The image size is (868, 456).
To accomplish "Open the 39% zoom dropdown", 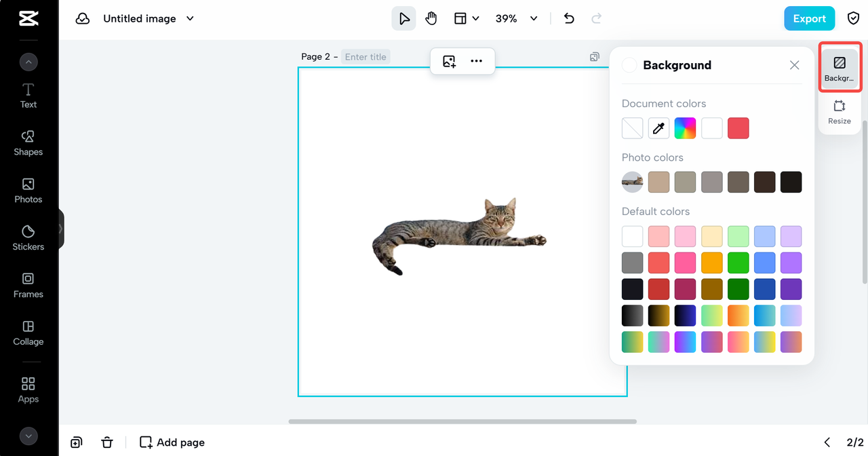I will [x=517, y=18].
